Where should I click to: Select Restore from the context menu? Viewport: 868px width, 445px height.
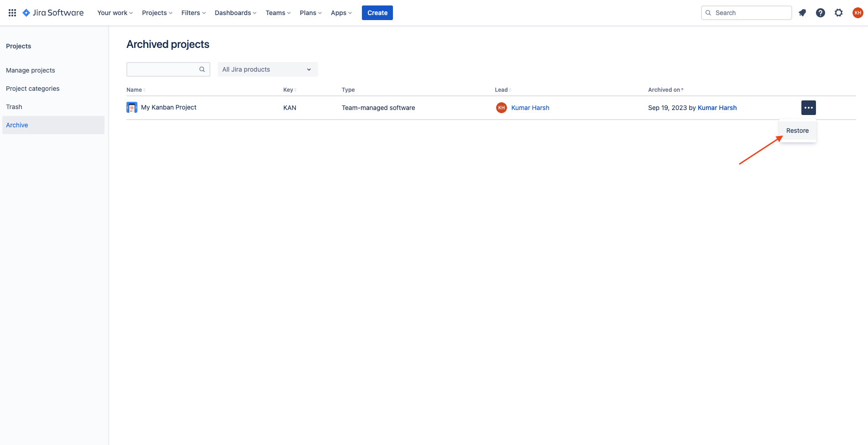tap(797, 131)
